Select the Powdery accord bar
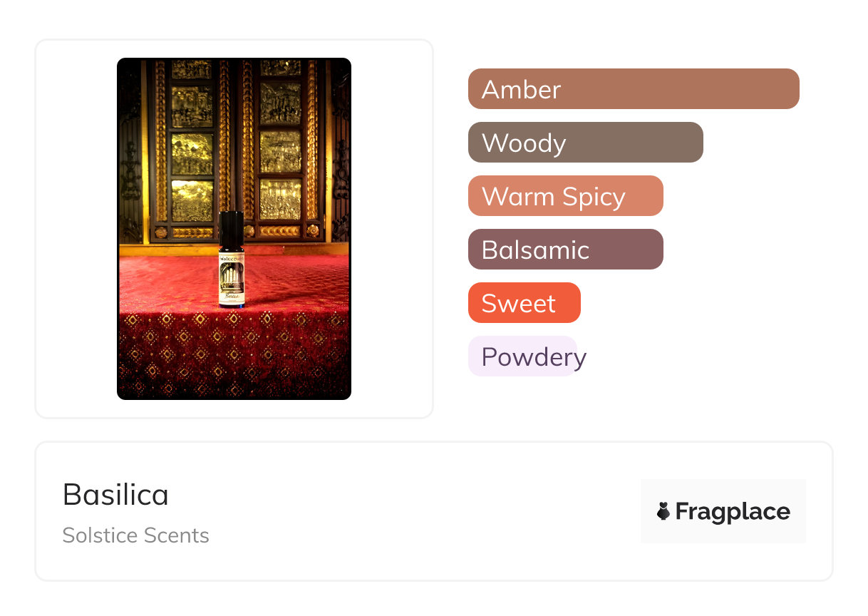The height and width of the screenshot is (616, 868). click(x=522, y=356)
